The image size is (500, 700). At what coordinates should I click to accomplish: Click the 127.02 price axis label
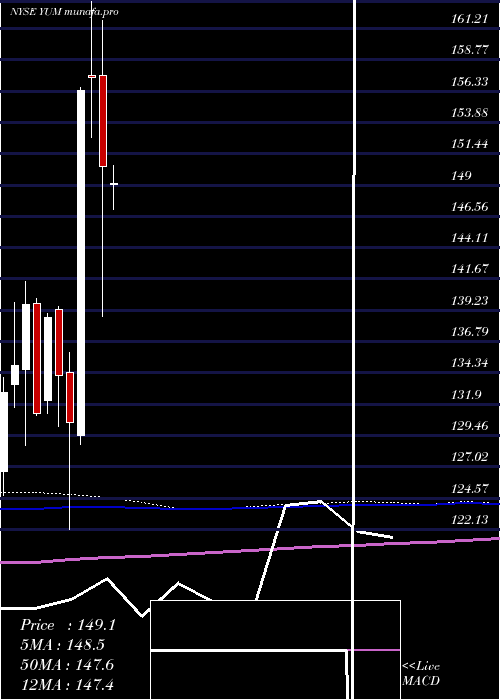pos(469,456)
